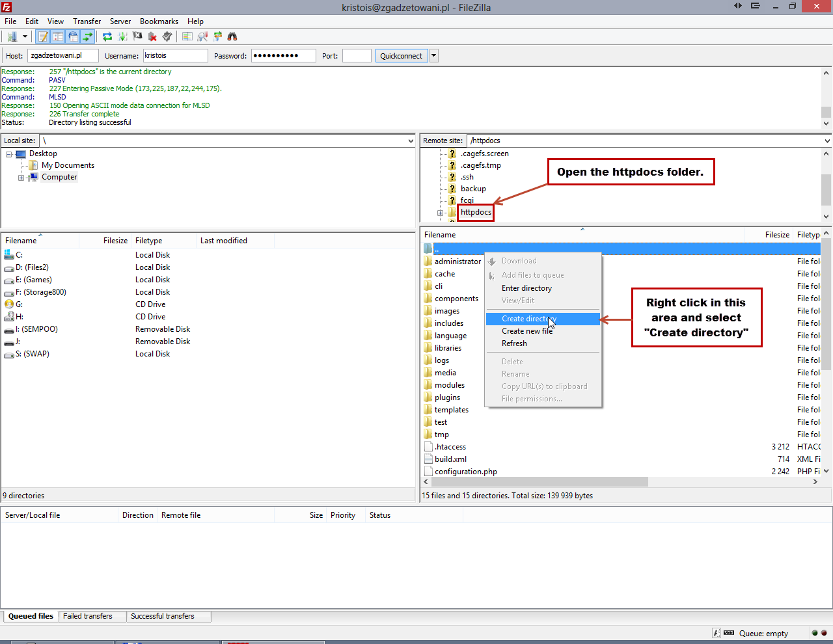The width and height of the screenshot is (833, 644).
Task: Click the Host input field
Action: (63, 56)
